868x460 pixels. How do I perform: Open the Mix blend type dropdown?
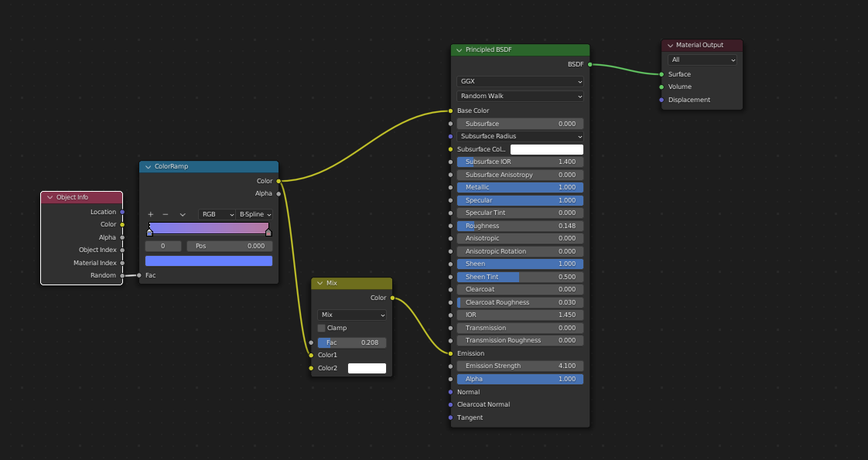(x=352, y=315)
